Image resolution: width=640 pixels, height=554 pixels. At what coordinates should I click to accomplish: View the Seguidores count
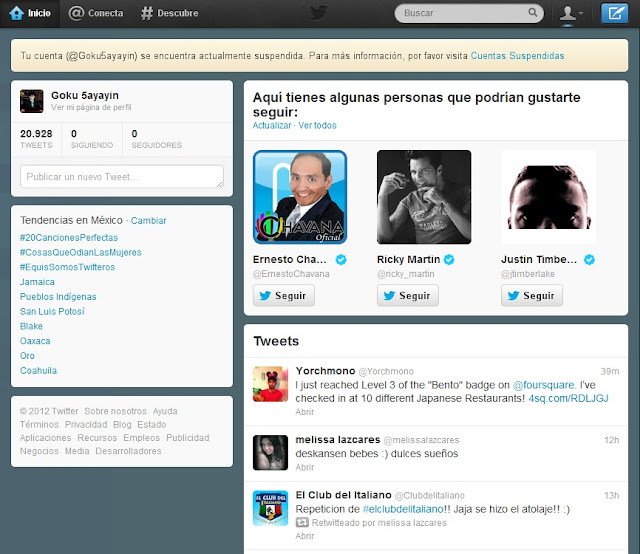(x=156, y=139)
